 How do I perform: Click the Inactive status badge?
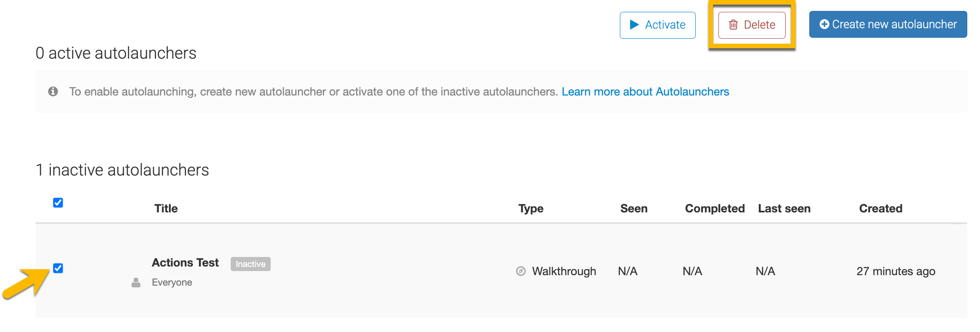(x=250, y=264)
